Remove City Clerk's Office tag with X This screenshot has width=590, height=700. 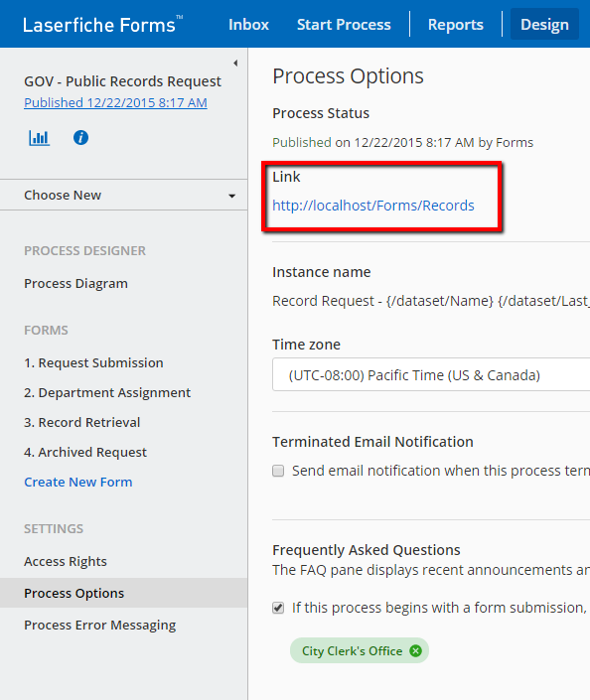416,651
